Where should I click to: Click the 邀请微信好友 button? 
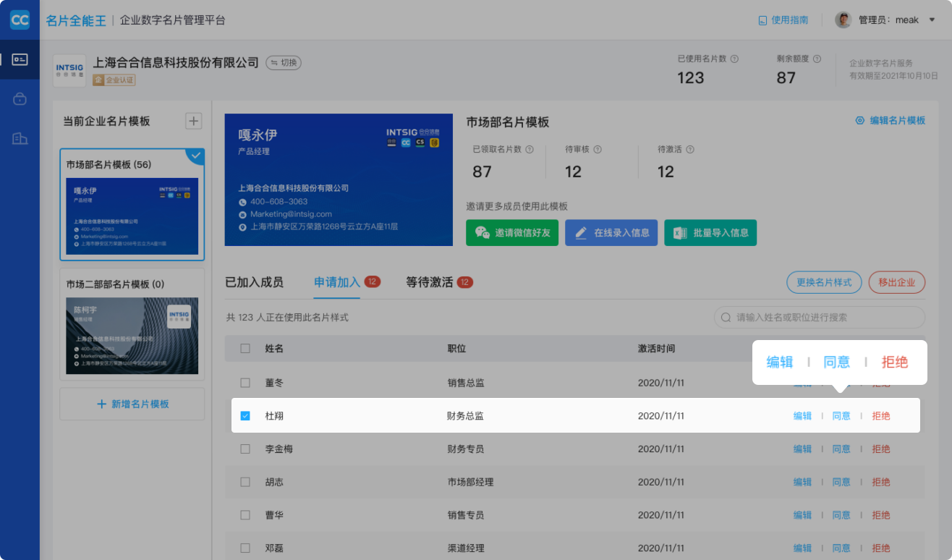tap(512, 233)
